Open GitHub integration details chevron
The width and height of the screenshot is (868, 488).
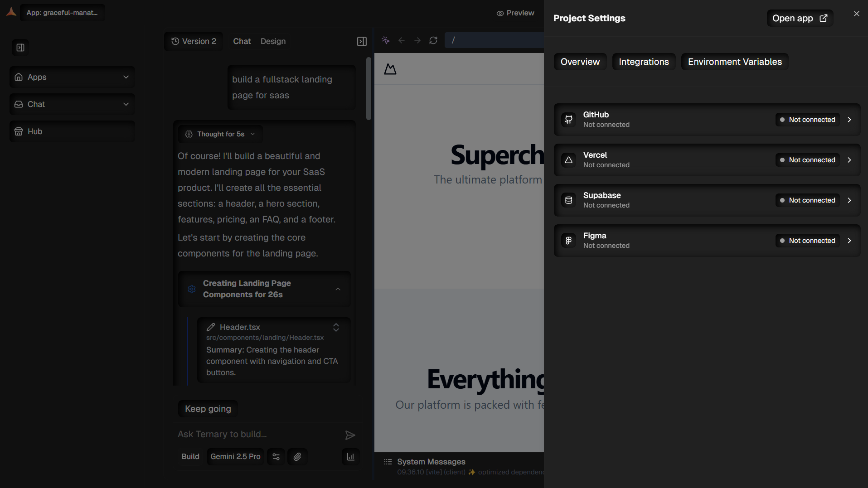pyautogui.click(x=849, y=120)
